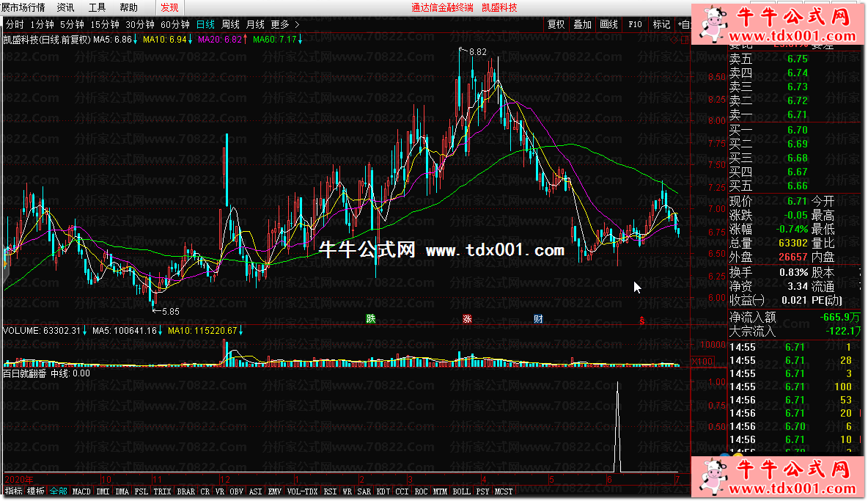Expand the 更多 period options
This screenshot has height=501, width=868.
(x=284, y=24)
